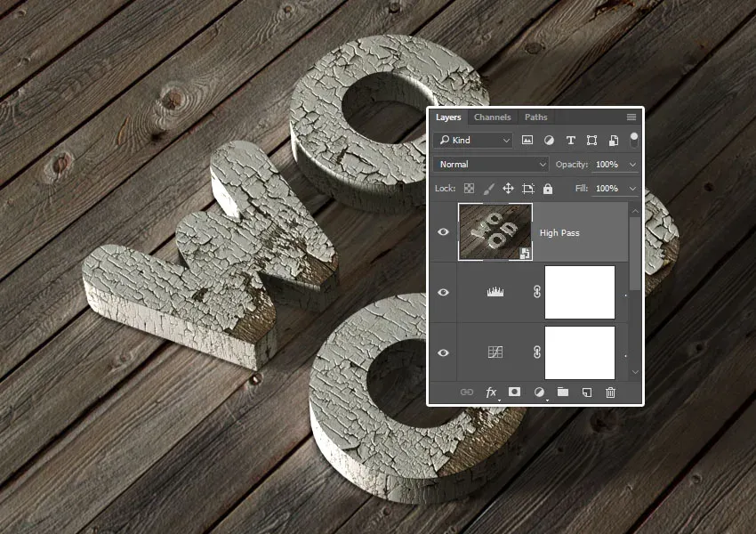Create new fill or adjustment layer
The image size is (756, 534).
(x=539, y=392)
